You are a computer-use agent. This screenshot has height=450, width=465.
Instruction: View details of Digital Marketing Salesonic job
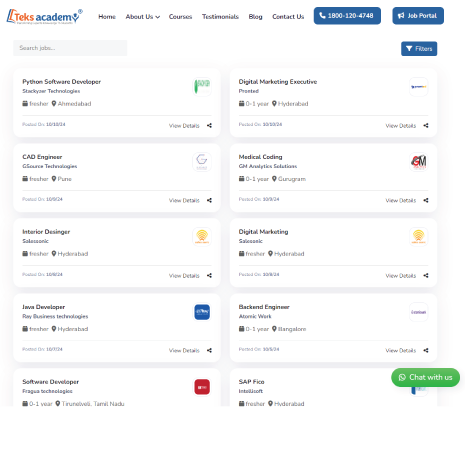pos(401,276)
